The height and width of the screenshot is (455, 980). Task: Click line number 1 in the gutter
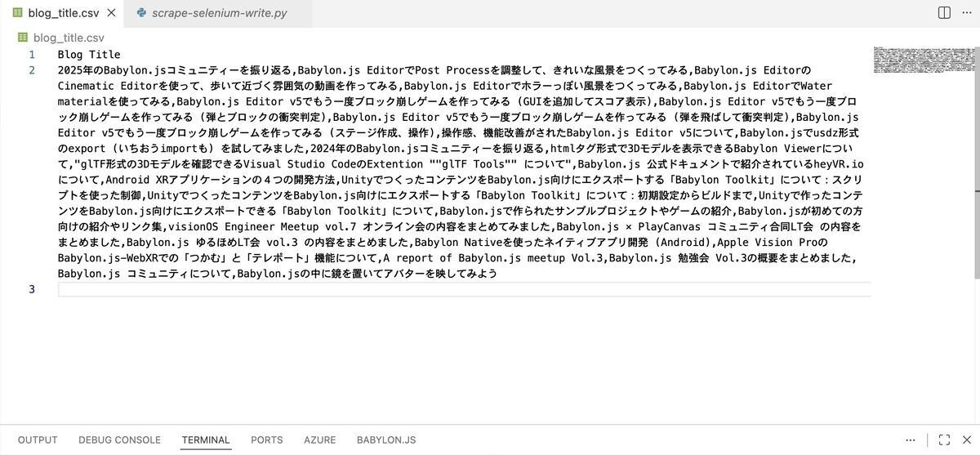[32, 55]
